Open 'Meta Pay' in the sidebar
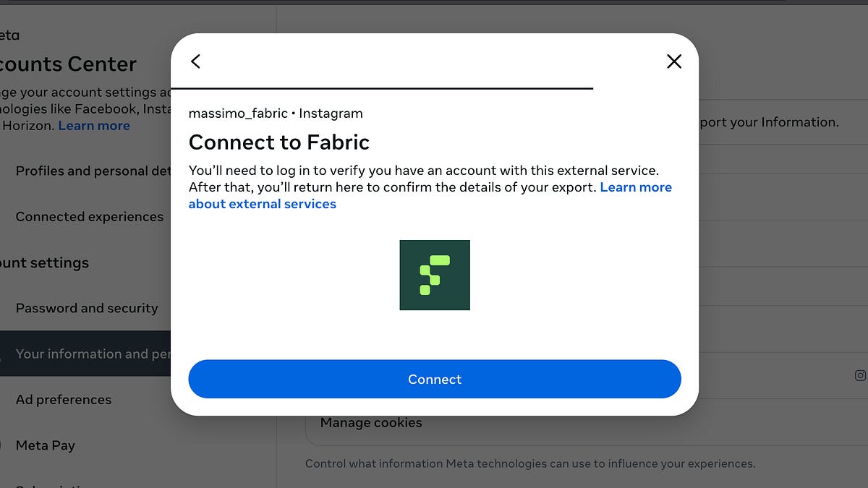Screen dimensions: 868x488 point(46,445)
